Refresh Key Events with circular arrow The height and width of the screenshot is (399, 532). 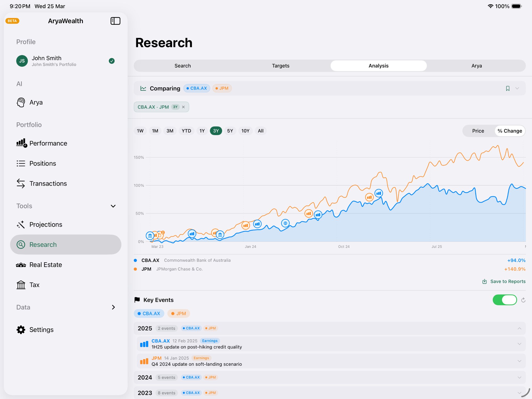click(x=523, y=300)
